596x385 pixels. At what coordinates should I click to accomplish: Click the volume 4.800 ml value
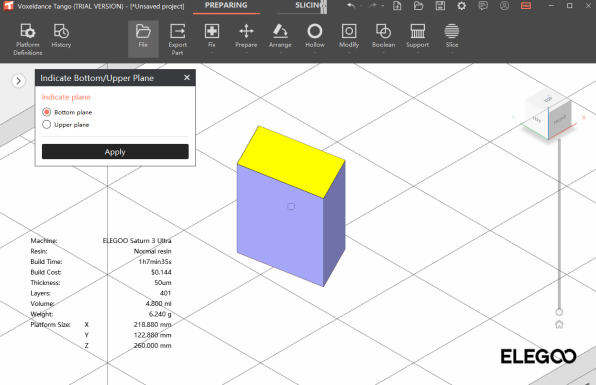click(x=159, y=304)
